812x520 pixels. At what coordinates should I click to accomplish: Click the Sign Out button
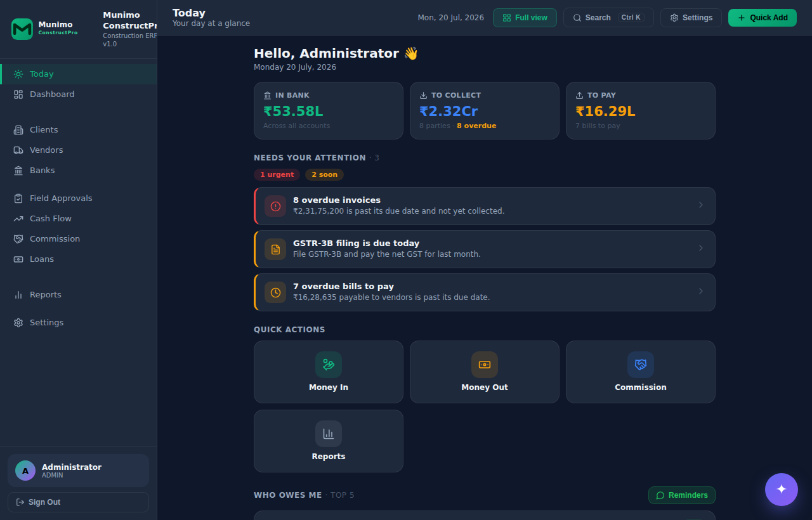point(78,502)
